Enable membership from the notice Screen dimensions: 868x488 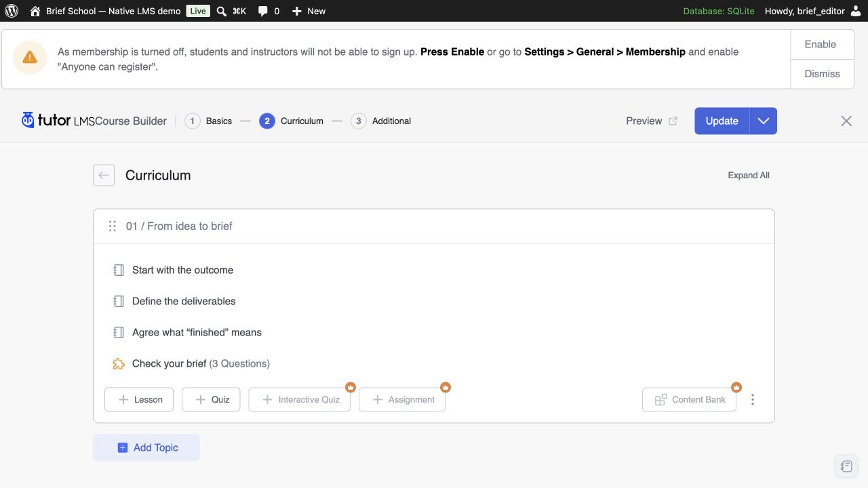click(821, 44)
